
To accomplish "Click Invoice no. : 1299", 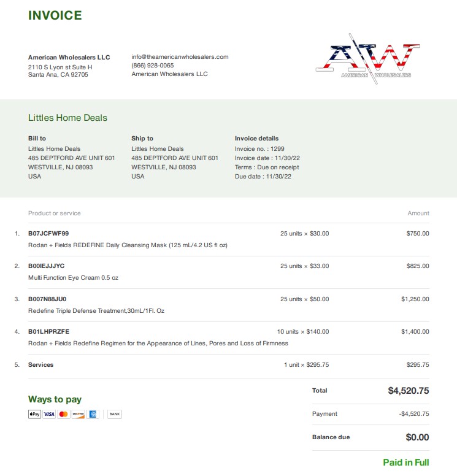I will coord(259,148).
